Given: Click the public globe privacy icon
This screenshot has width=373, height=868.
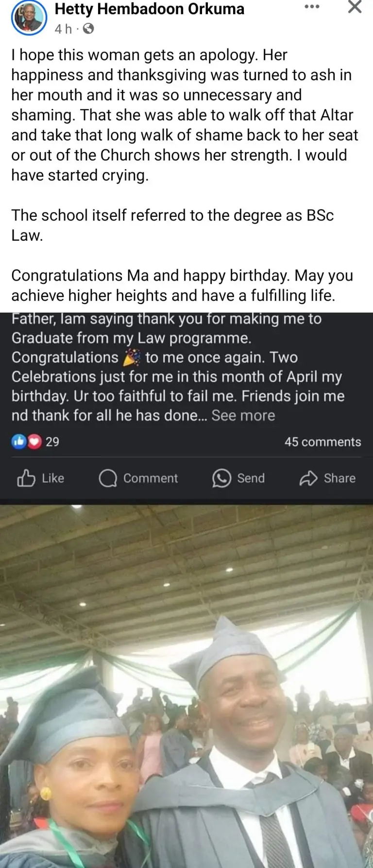Looking at the screenshot, I should tap(88, 29).
